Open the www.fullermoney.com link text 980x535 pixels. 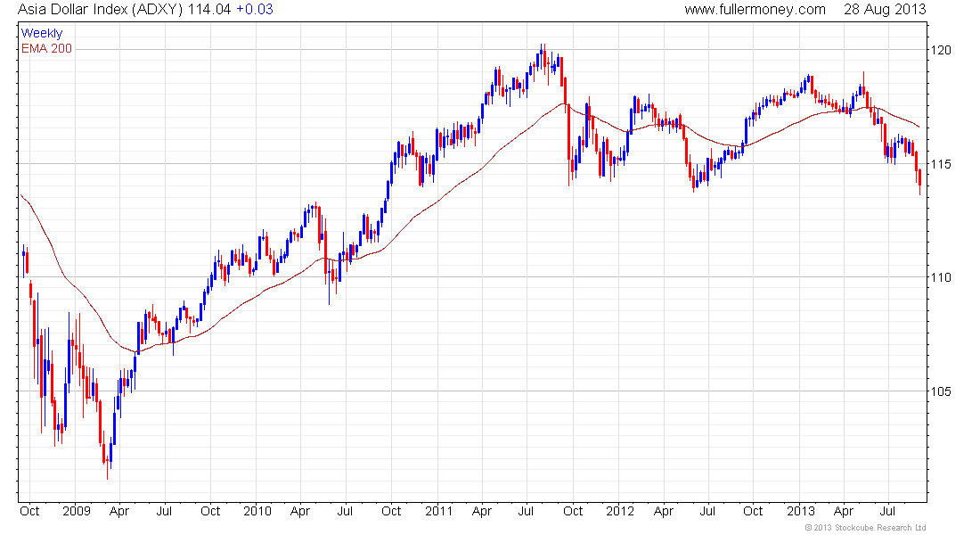click(x=755, y=10)
